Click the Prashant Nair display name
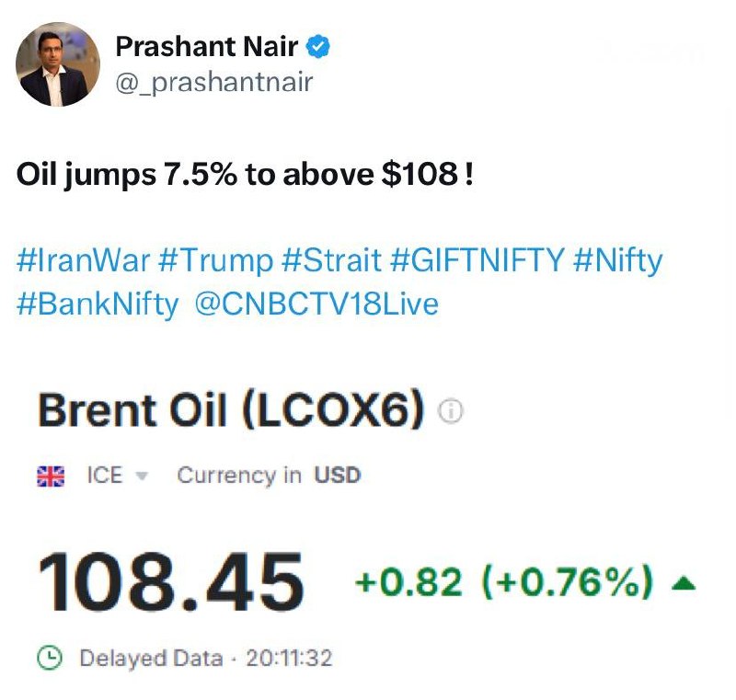The image size is (736, 700). 207,46
